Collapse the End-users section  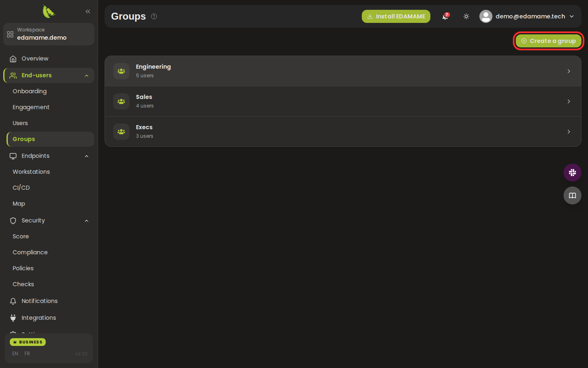87,76
